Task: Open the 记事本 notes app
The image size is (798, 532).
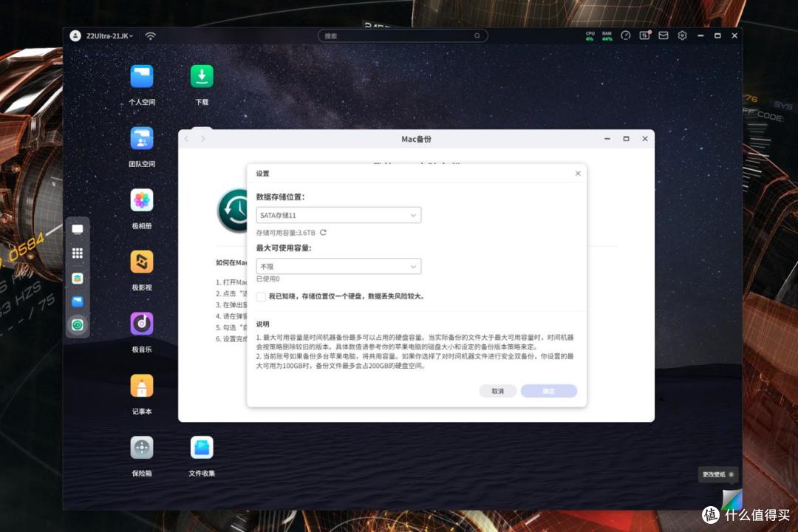Action: pos(141,386)
